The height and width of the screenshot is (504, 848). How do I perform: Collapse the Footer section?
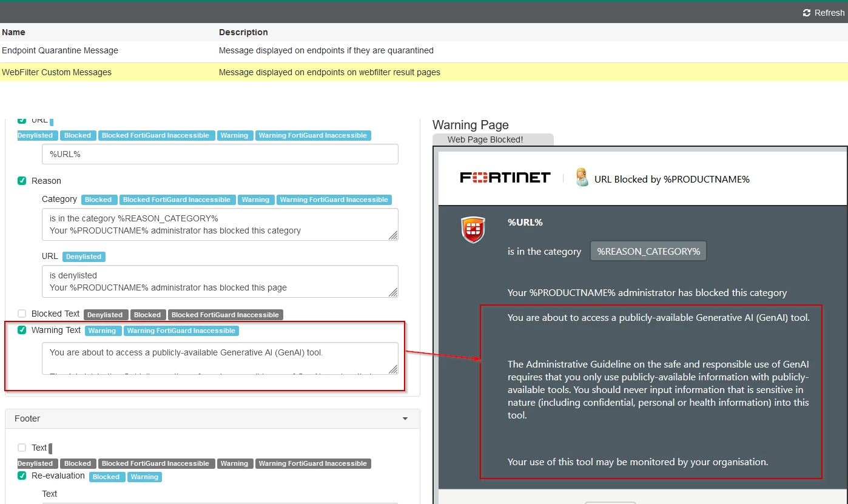pos(405,418)
